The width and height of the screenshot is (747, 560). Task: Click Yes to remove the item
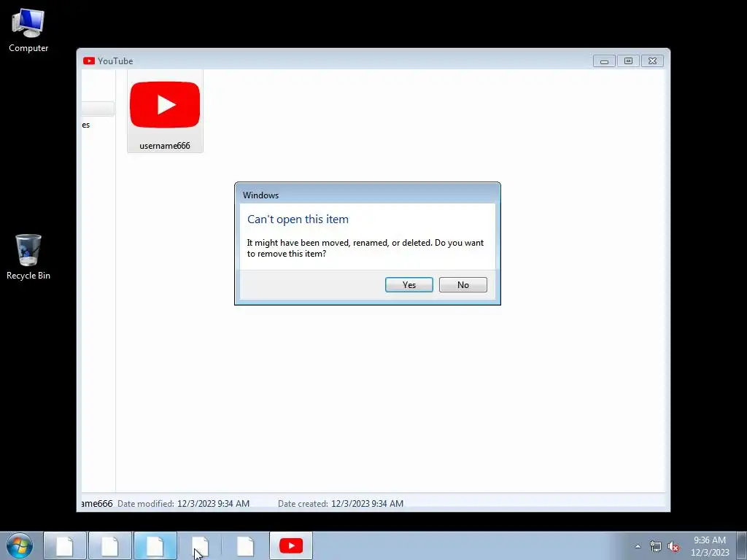[409, 285]
